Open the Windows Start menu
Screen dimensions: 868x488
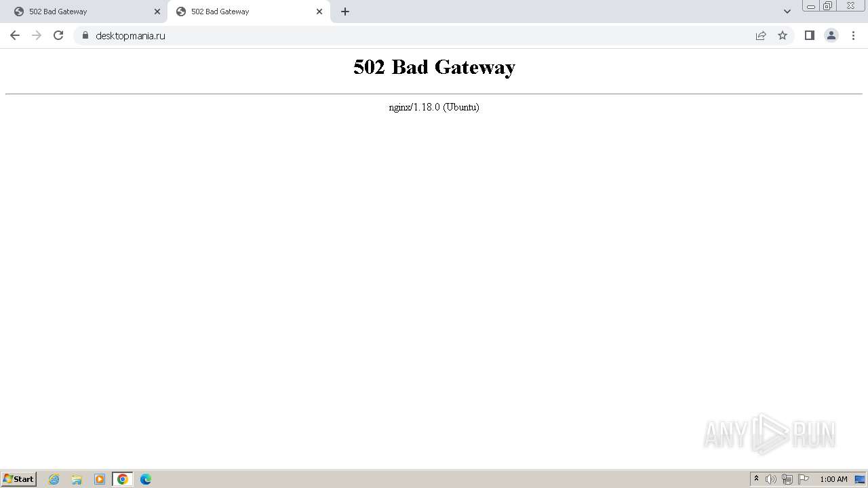coord(19,479)
